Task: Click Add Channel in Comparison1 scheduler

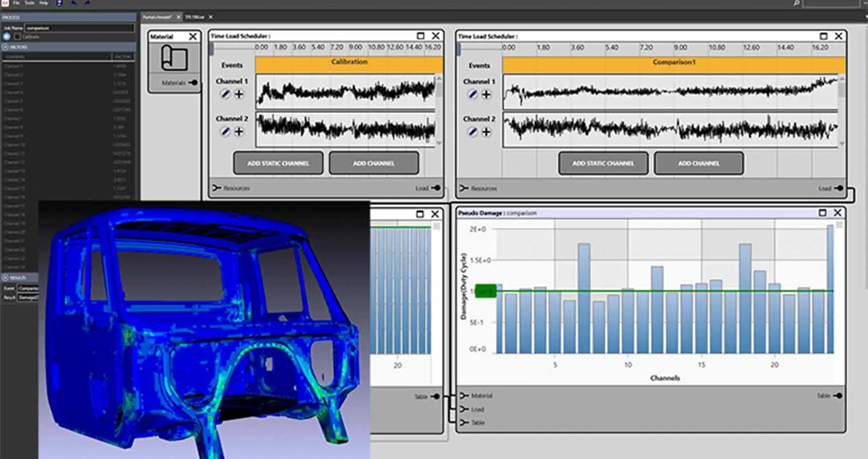Action: [698, 163]
